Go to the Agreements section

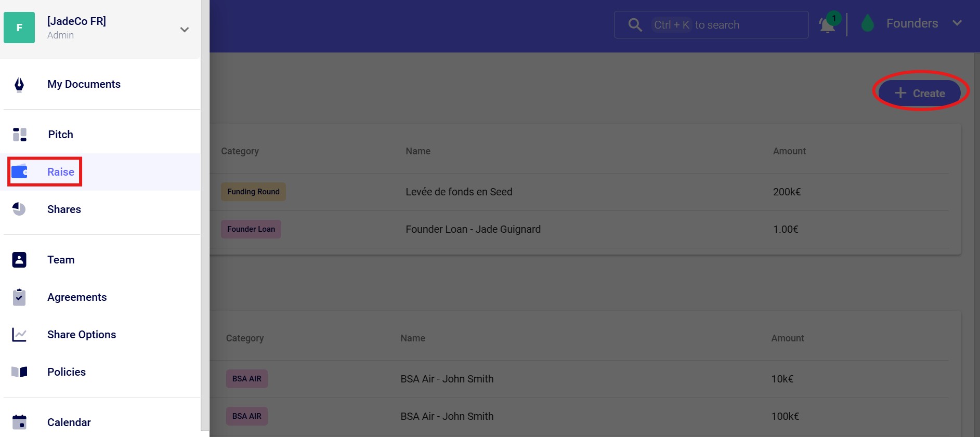coord(77,297)
